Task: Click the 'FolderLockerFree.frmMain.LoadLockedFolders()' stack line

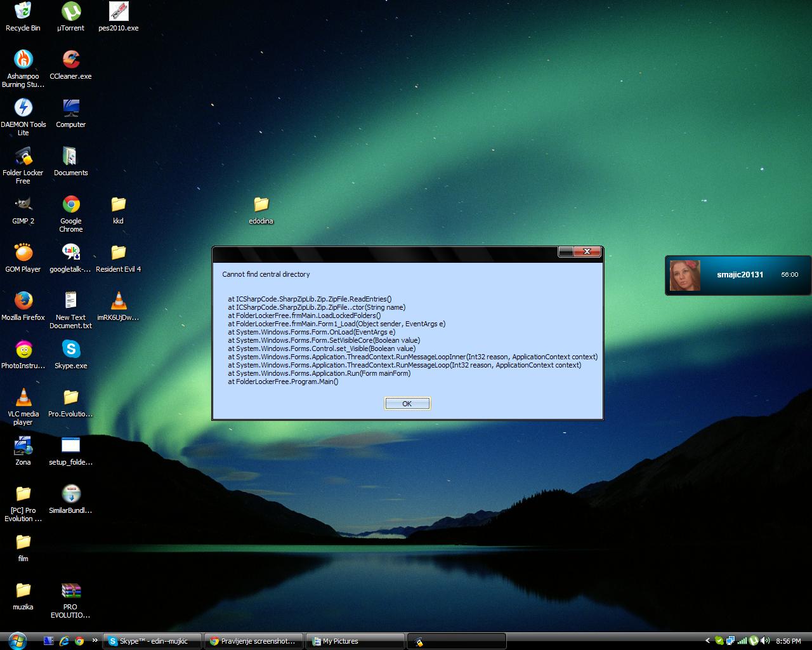Action: 304,315
